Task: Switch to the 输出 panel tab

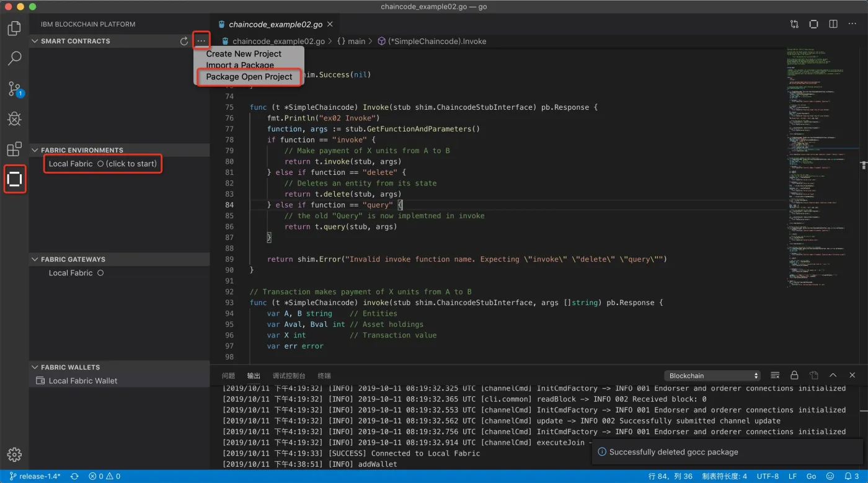Action: coord(254,376)
